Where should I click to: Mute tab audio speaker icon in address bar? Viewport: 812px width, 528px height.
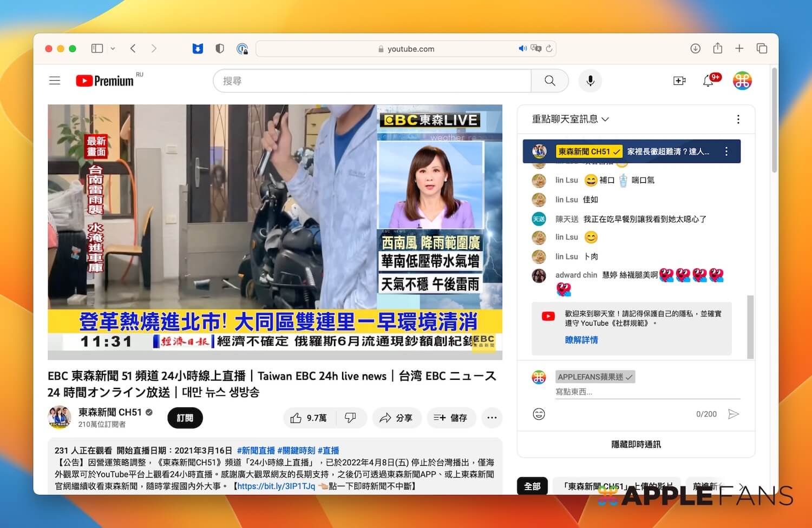[x=522, y=48]
